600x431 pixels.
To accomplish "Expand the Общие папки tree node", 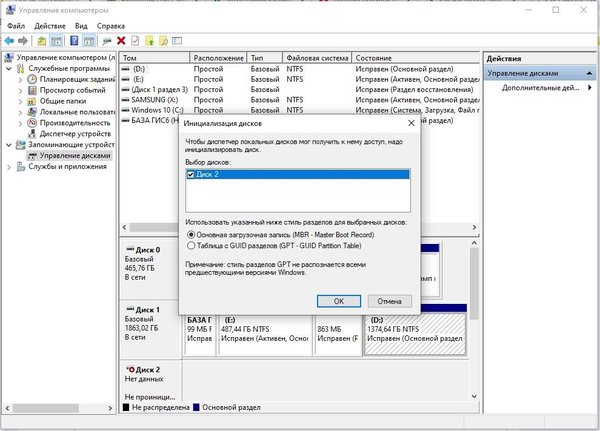I will [20, 101].
